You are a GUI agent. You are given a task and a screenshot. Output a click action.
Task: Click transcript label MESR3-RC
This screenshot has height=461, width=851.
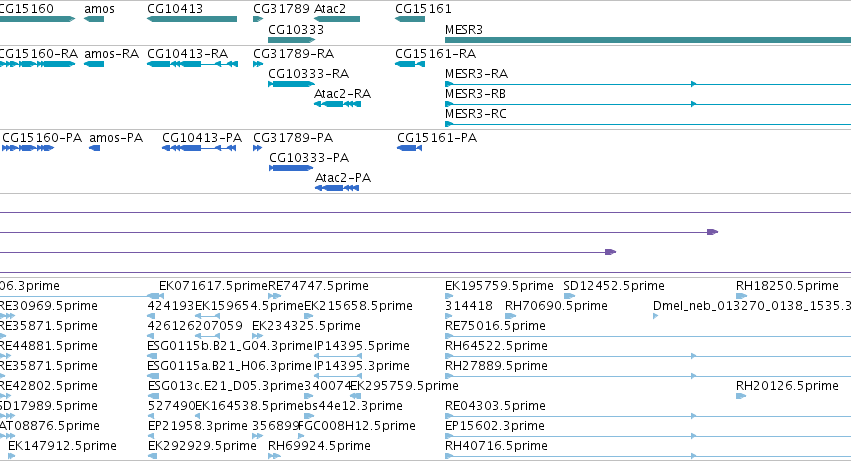click(x=475, y=113)
